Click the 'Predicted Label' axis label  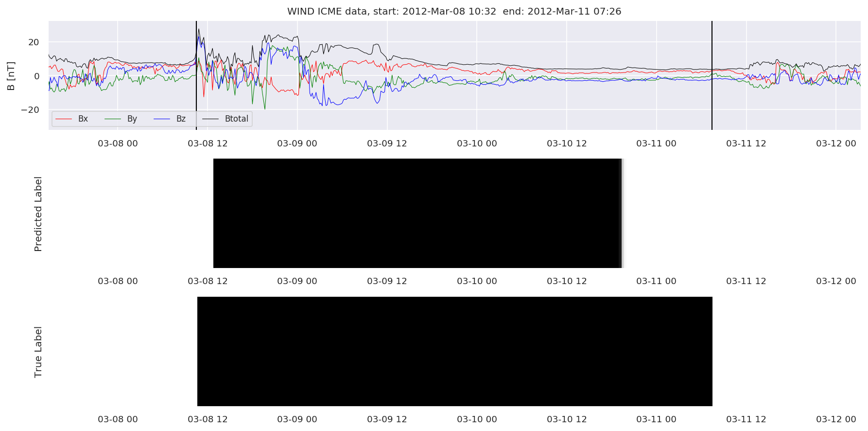(38, 214)
